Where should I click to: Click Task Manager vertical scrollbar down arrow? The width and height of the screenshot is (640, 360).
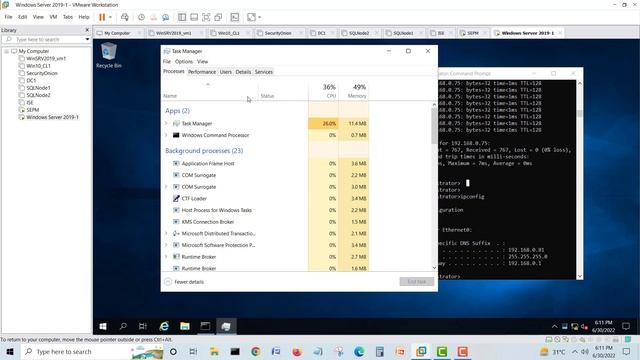coord(434,268)
